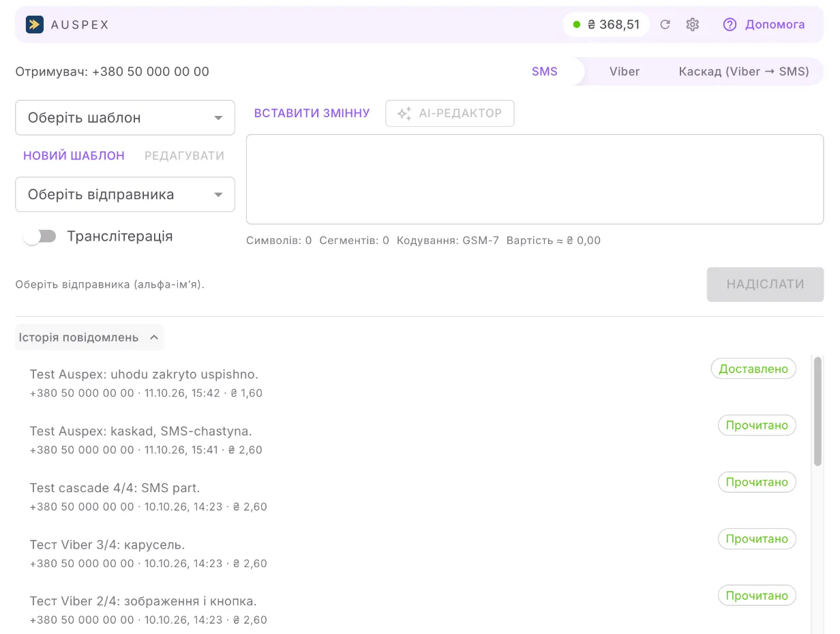
Task: Open the Оберіть відправника dropdown
Action: (125, 194)
